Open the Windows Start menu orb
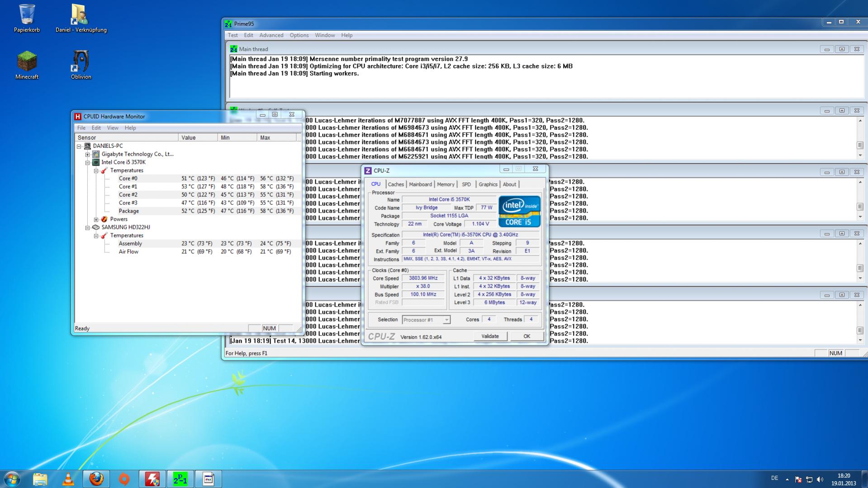 12,479
